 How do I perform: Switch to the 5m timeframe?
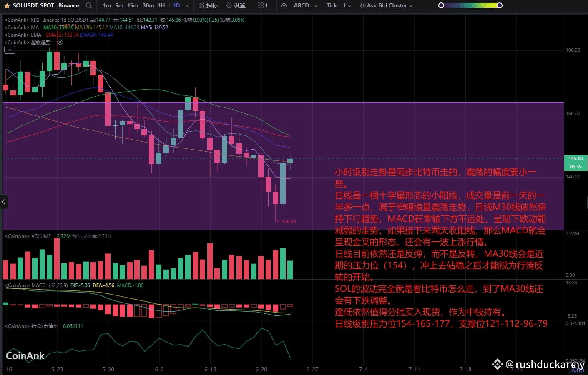[119, 5]
